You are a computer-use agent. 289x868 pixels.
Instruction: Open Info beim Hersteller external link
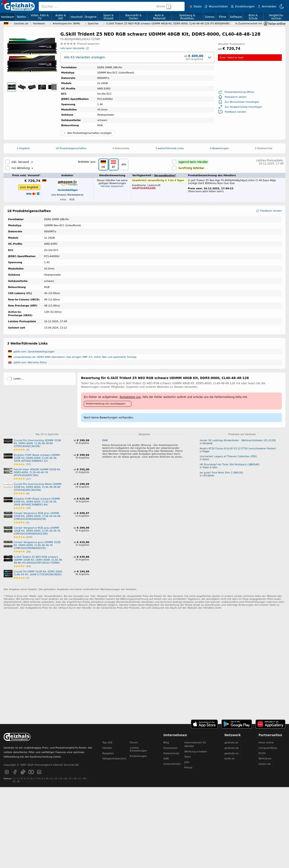click(74, 48)
